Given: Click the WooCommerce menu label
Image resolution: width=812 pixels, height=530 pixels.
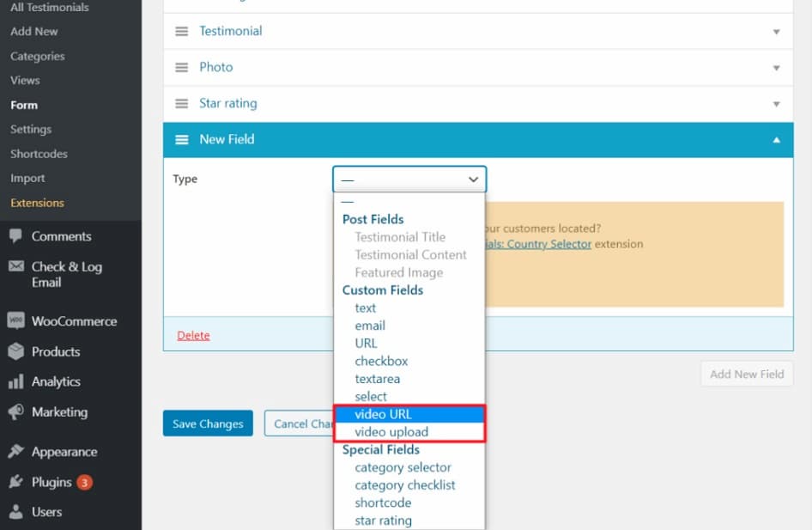Looking at the screenshot, I should coord(74,321).
